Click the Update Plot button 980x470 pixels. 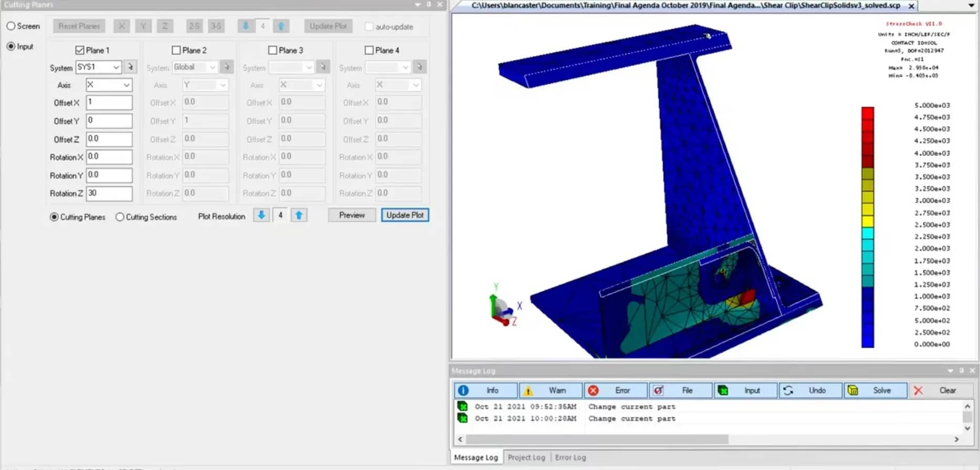(x=405, y=215)
